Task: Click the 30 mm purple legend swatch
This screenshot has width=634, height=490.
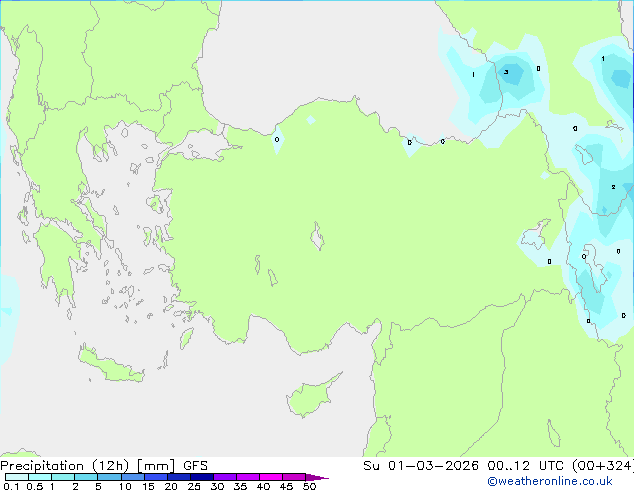Action: tap(225, 477)
